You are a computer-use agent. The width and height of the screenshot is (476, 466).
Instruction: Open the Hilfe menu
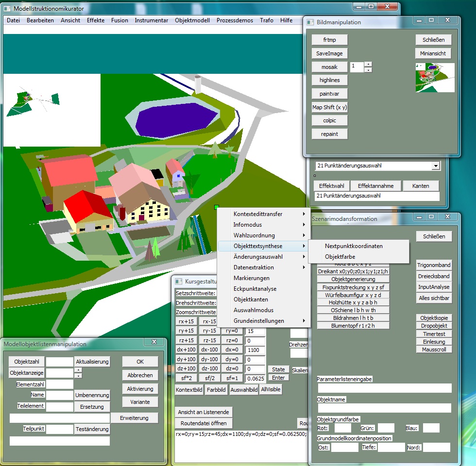coord(286,20)
